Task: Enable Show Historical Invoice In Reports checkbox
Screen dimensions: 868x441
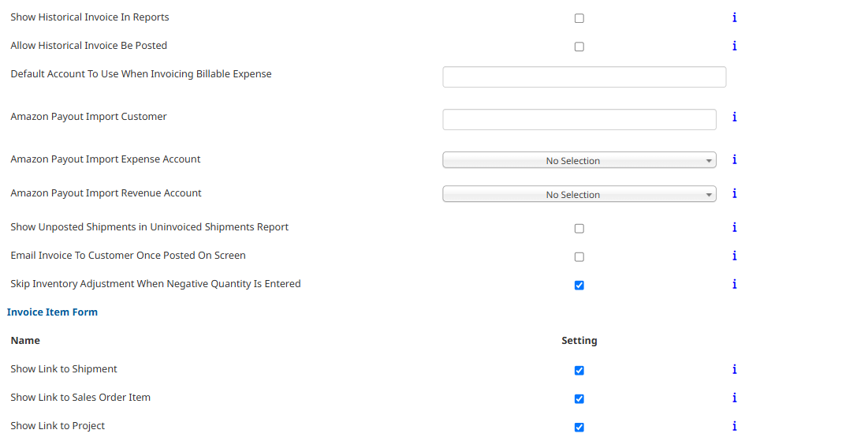Action: (x=579, y=18)
